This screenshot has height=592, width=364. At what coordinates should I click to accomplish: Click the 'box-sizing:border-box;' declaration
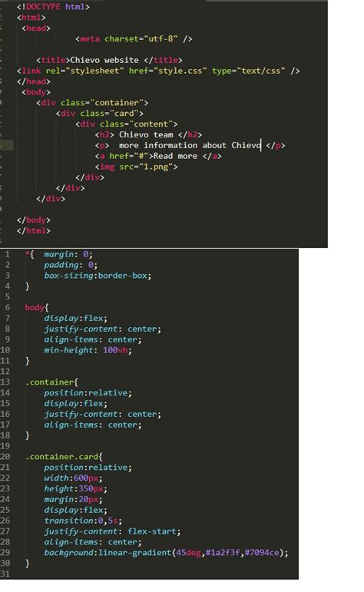coord(98,276)
